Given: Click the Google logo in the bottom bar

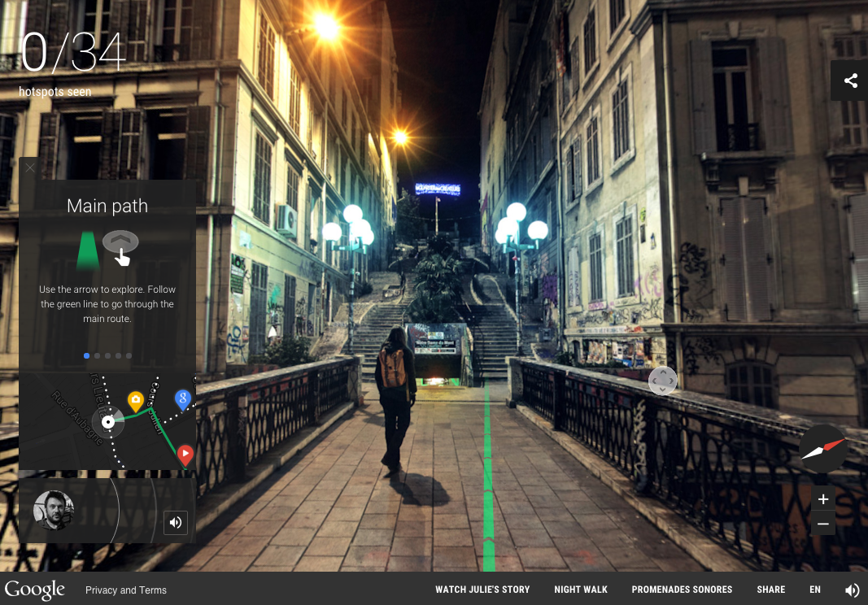Looking at the screenshot, I should [34, 590].
